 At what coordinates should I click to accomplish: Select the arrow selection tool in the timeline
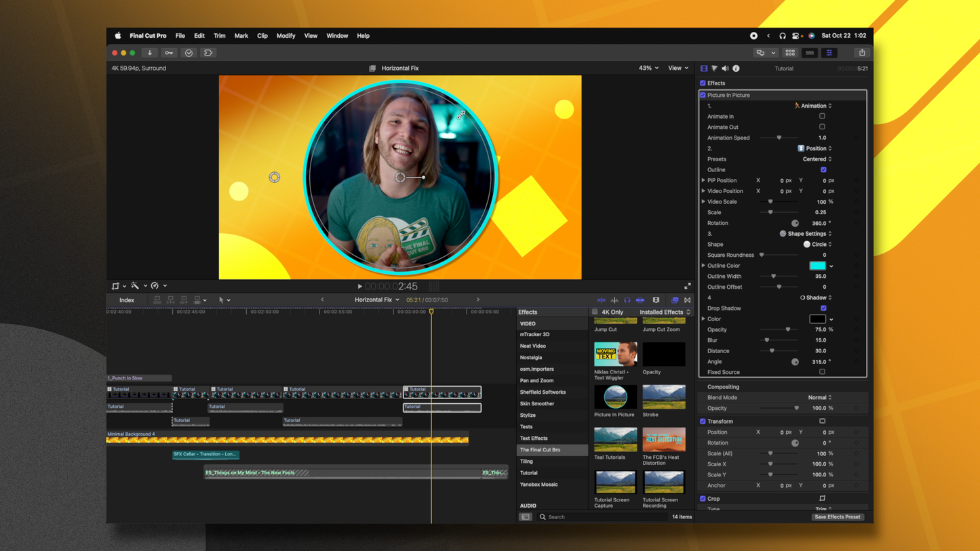(220, 300)
